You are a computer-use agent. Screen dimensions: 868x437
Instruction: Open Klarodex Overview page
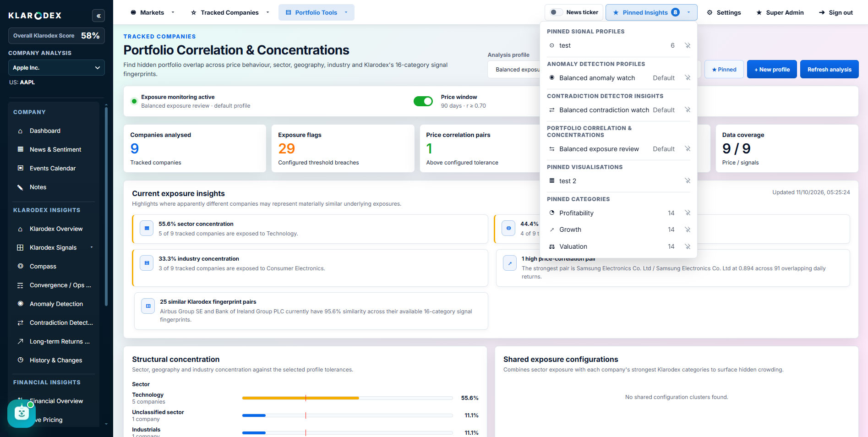tap(56, 229)
